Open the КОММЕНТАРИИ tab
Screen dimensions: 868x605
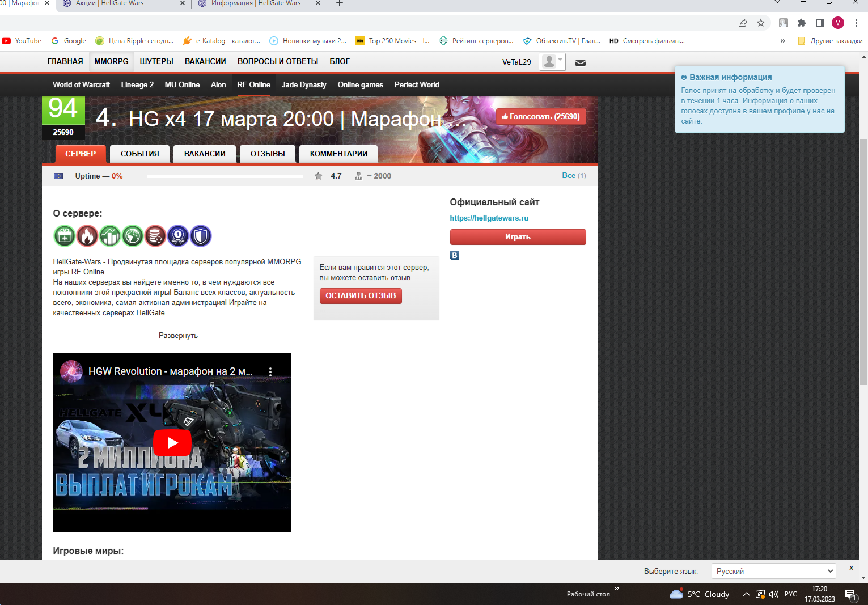(x=338, y=154)
